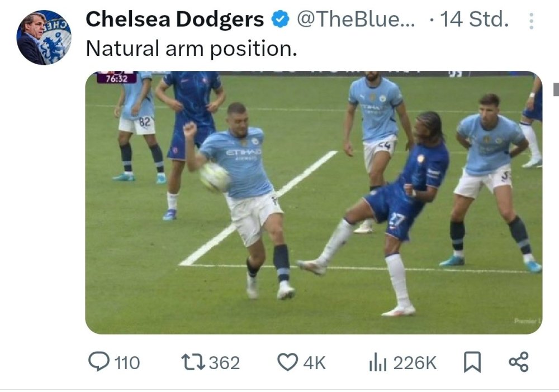
Task: Click the 4K likes count
Action: [x=314, y=363]
